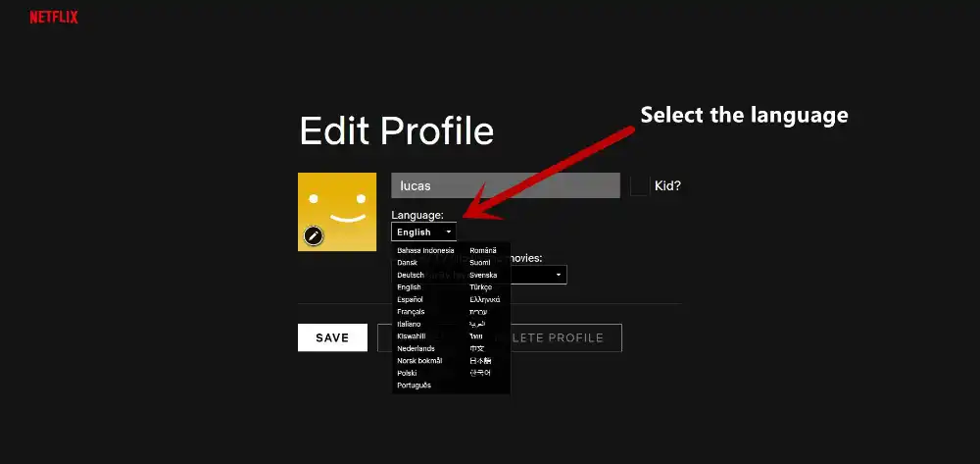This screenshot has width=980, height=464.
Task: Click the SAVE button
Action: (332, 337)
